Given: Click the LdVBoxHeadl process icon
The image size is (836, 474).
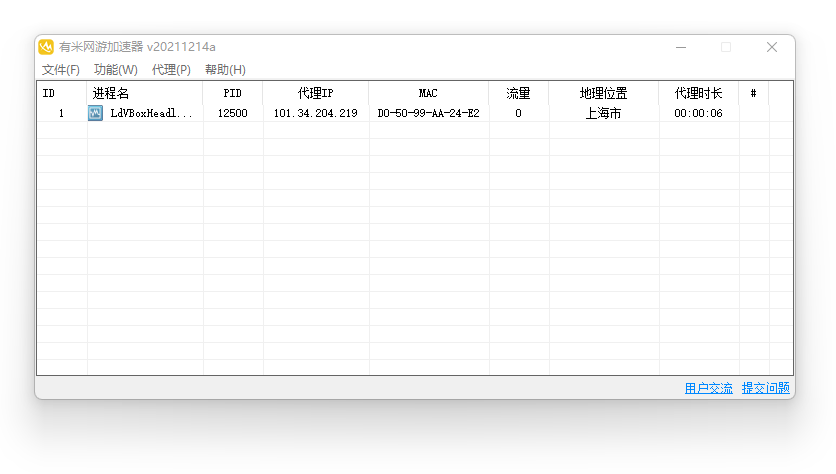Looking at the screenshot, I should [x=96, y=114].
